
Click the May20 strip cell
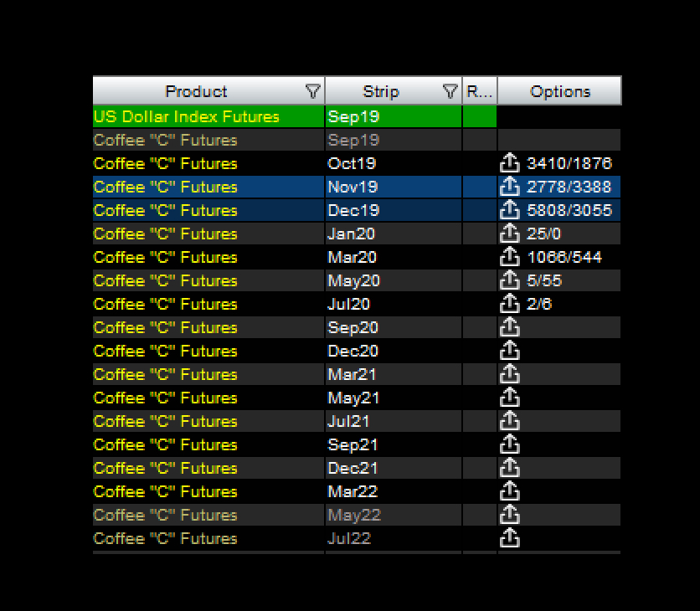tap(394, 280)
